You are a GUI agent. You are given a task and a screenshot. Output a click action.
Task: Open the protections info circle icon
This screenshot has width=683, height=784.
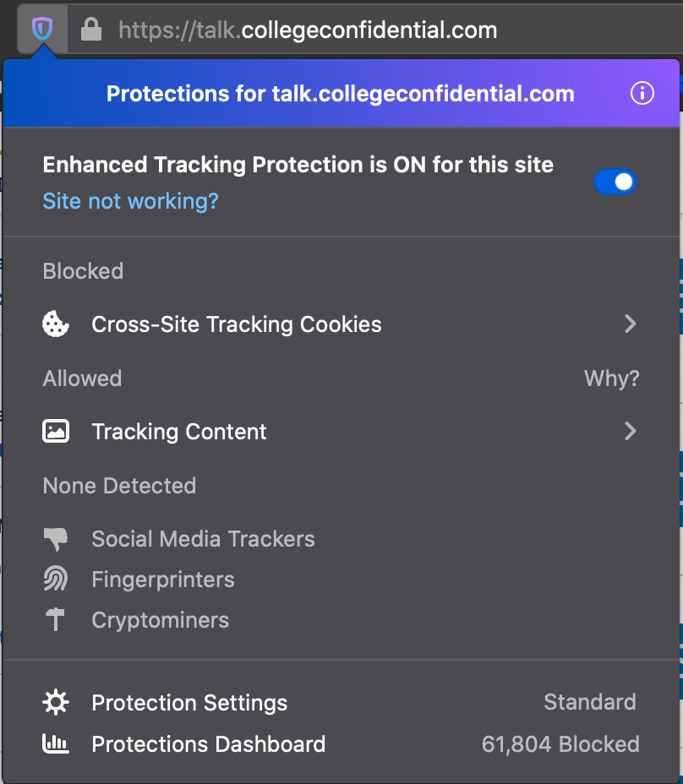pyautogui.click(x=642, y=93)
